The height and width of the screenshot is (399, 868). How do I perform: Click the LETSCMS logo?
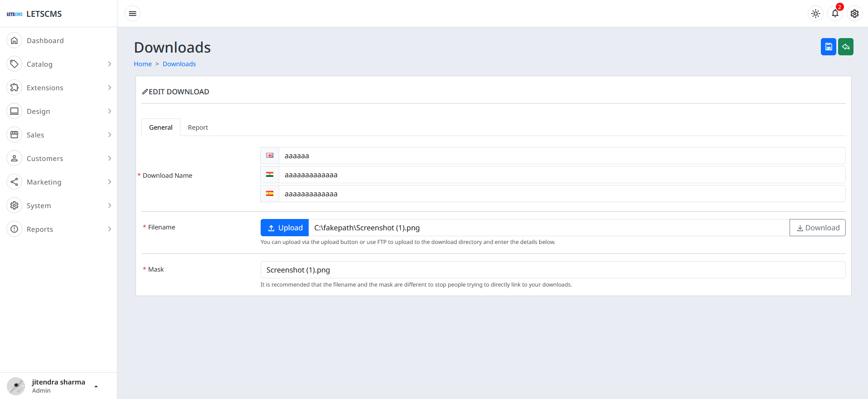click(15, 14)
